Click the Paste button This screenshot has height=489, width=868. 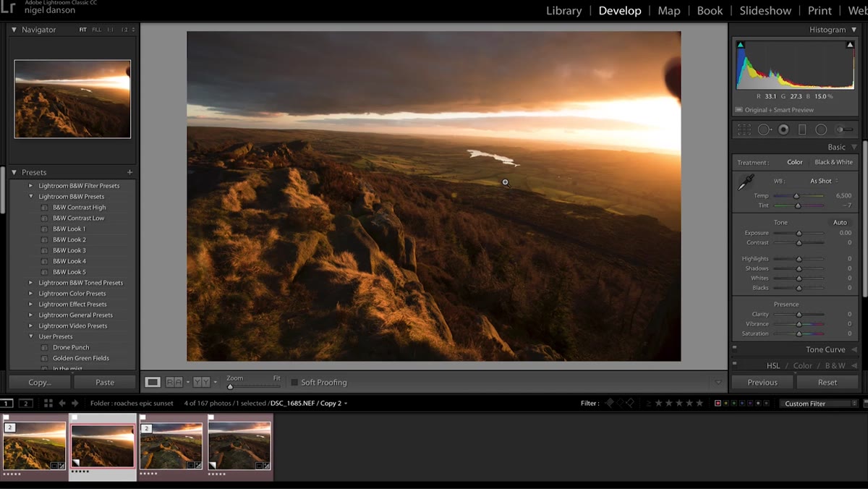pyautogui.click(x=105, y=382)
